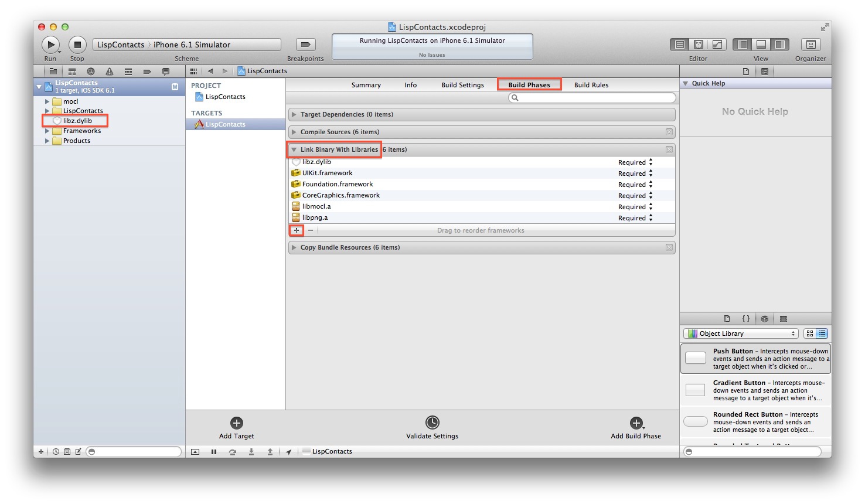Delete the Link Binary With Libraries phase
This screenshot has width=865, height=504.
(669, 149)
